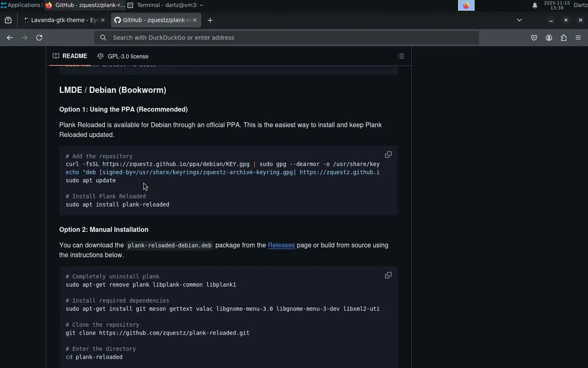Click the echo "deb [signed-by=..." line
The image size is (588, 368).
click(x=223, y=172)
